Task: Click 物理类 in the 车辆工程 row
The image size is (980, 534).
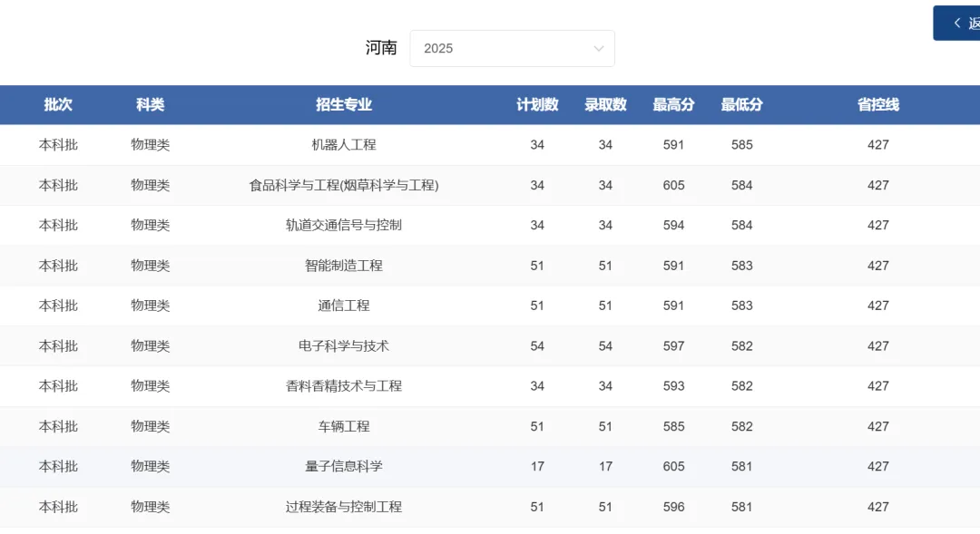Action: pos(150,427)
